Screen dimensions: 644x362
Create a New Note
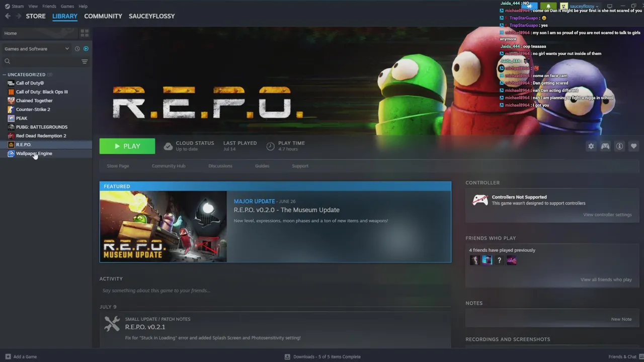pos(621,319)
